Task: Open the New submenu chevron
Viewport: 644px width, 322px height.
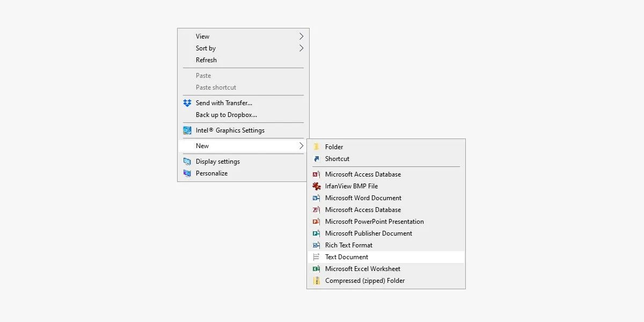Action: [301, 145]
